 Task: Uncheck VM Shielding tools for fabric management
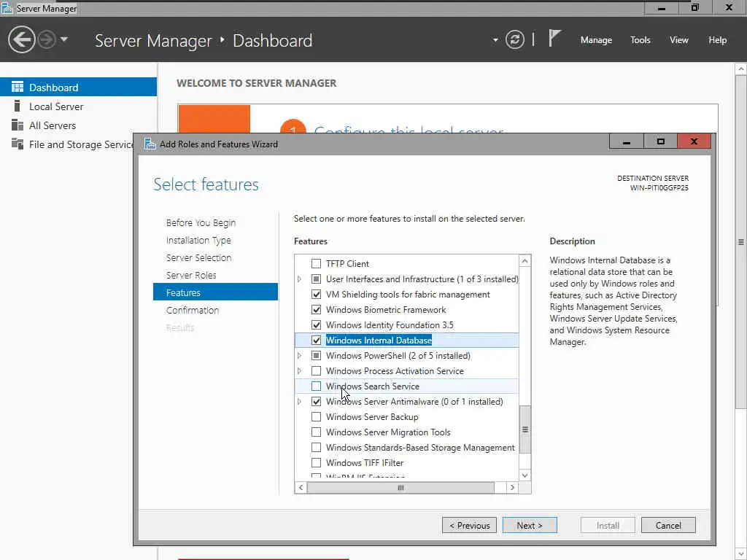(316, 295)
